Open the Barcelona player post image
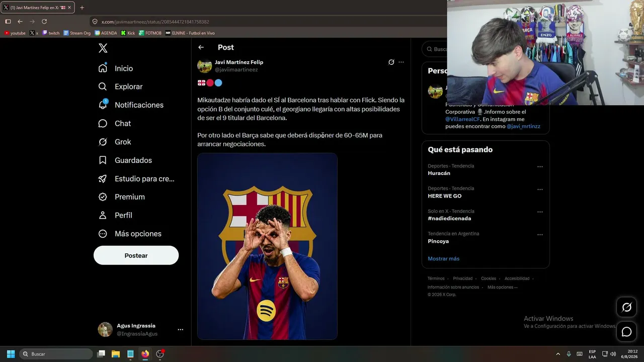 coord(267,246)
